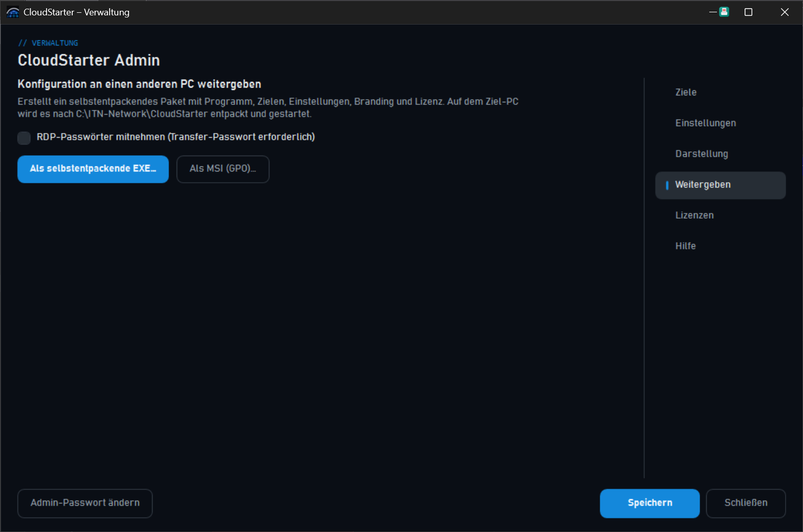
Task: Click the '// VERWALTUNG' breadcrumb label
Action: point(48,43)
